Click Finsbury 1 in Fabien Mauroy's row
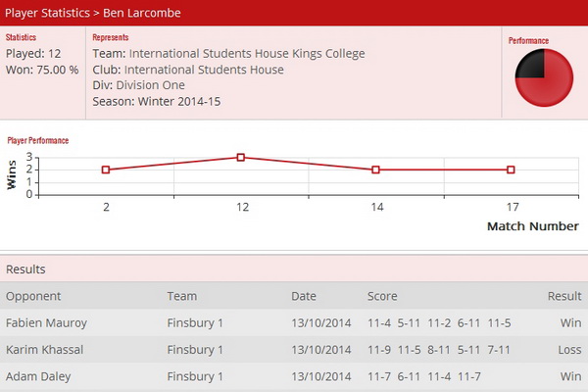The image size is (588, 392). coord(195,323)
